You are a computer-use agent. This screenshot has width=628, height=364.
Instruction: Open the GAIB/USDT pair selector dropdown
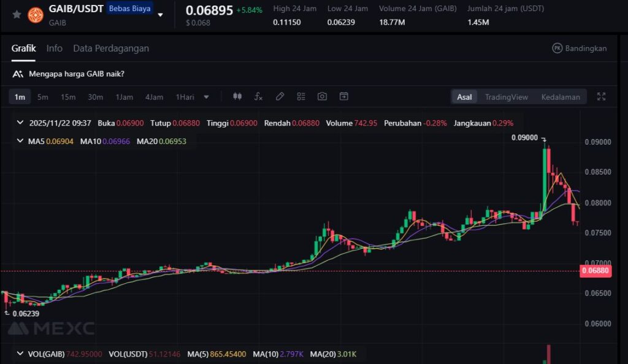click(160, 15)
